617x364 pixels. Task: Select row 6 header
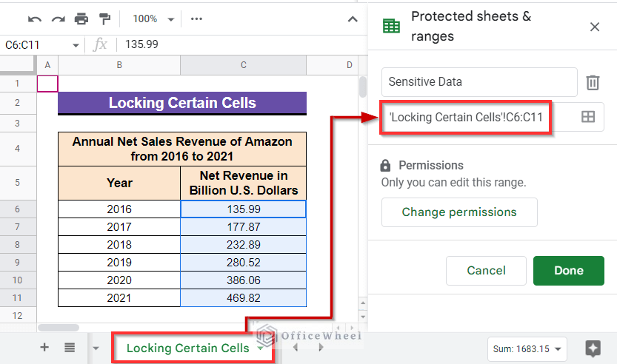point(18,209)
